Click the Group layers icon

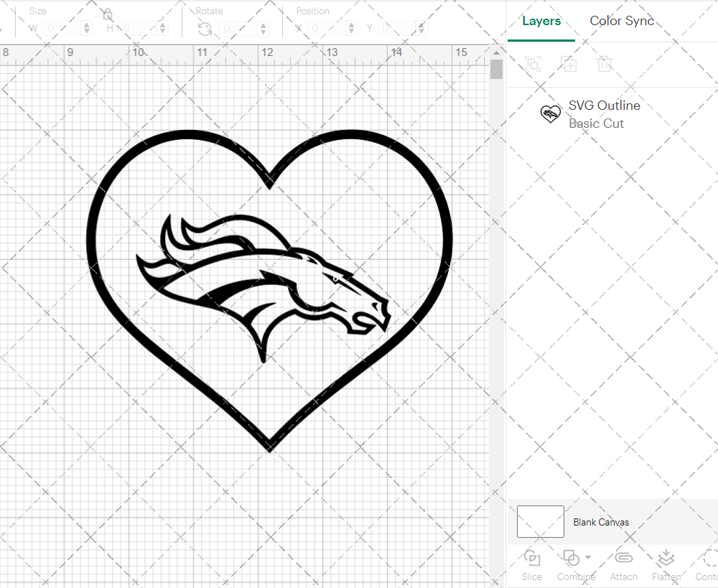533,64
